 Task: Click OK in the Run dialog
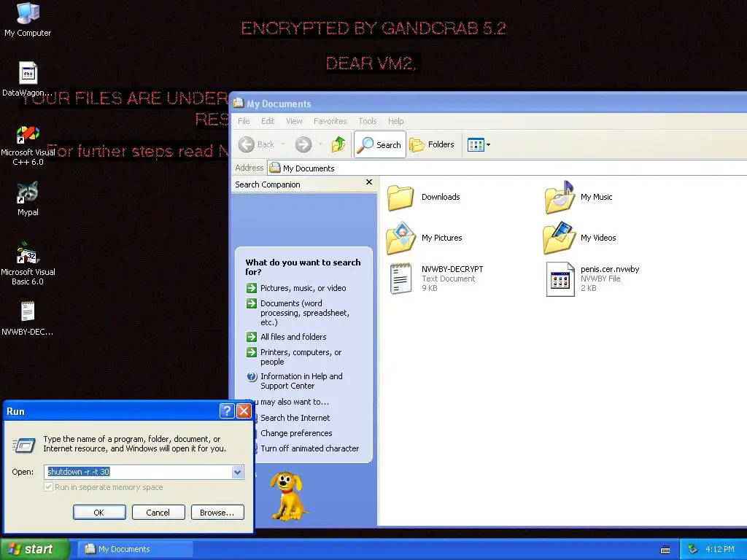coord(99,513)
